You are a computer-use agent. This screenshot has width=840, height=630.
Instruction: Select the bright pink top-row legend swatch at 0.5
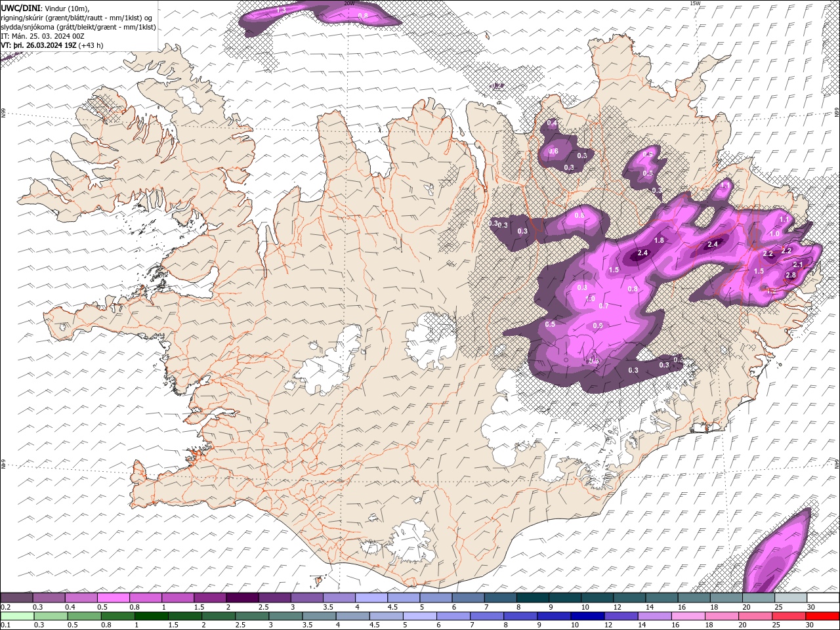113,598
